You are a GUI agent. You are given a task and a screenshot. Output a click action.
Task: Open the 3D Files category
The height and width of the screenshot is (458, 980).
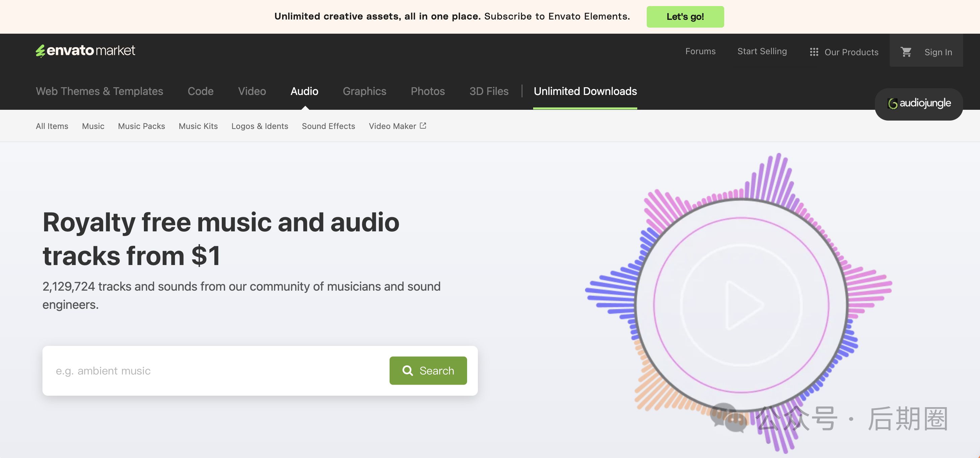[x=489, y=91]
